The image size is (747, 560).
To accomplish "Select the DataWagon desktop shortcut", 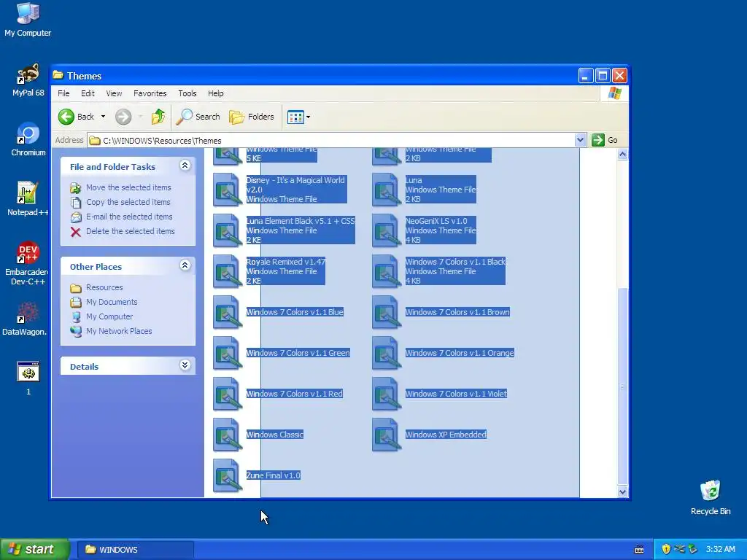I will point(25,319).
